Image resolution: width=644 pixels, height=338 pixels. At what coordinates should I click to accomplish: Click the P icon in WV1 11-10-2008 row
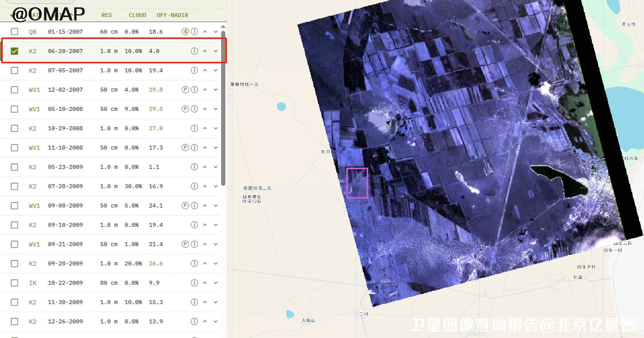185,148
